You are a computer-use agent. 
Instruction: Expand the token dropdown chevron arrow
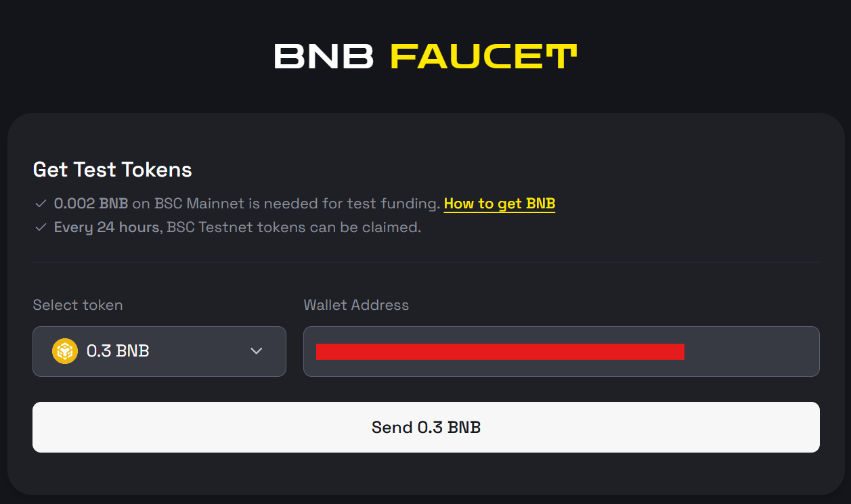point(256,351)
